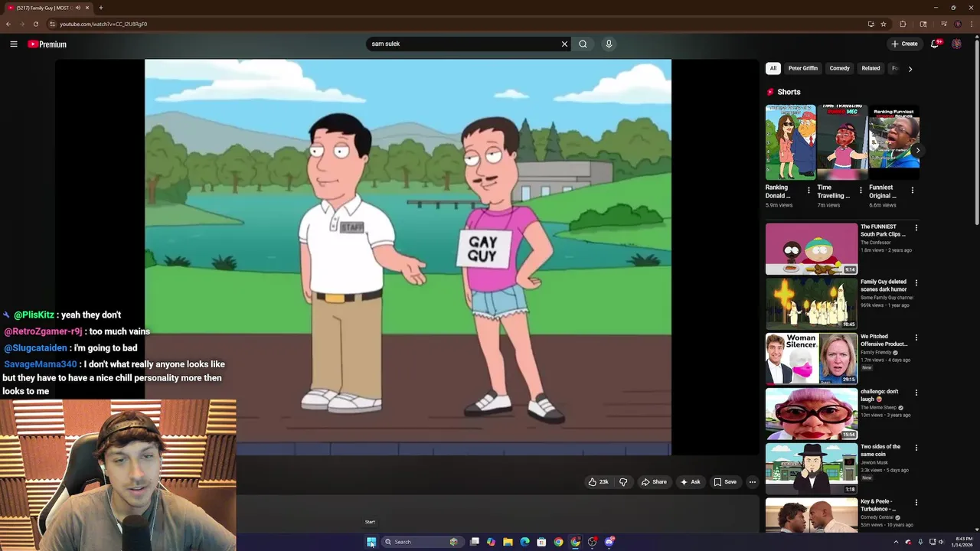Open options for Family Guy deleted scenes
The width and height of the screenshot is (980, 551).
[916, 282]
